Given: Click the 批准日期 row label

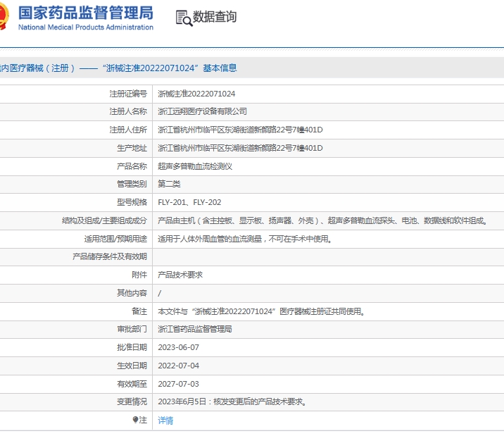Looking at the screenshot, I should click(x=132, y=347).
